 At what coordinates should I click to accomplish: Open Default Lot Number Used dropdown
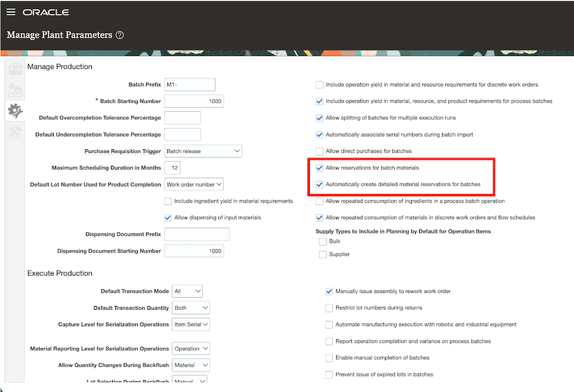[x=194, y=184]
